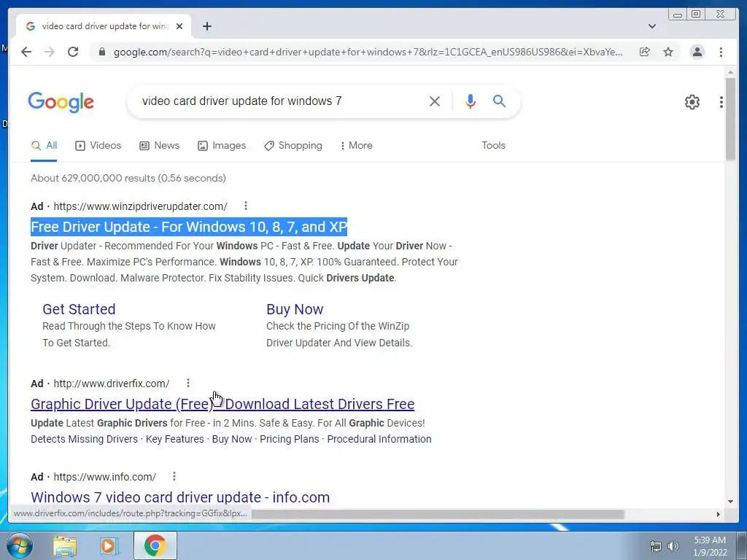This screenshot has width=747, height=560.
Task: Clear the search box with X icon
Action: 435,101
